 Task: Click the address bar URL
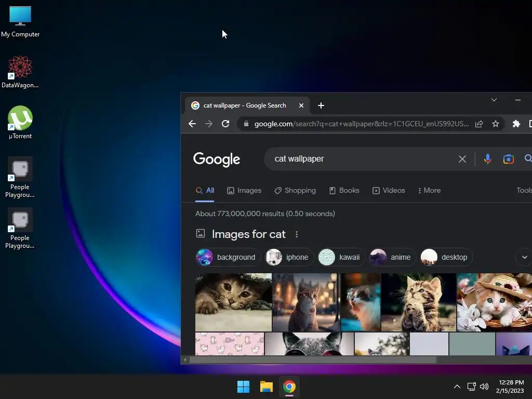(x=362, y=124)
